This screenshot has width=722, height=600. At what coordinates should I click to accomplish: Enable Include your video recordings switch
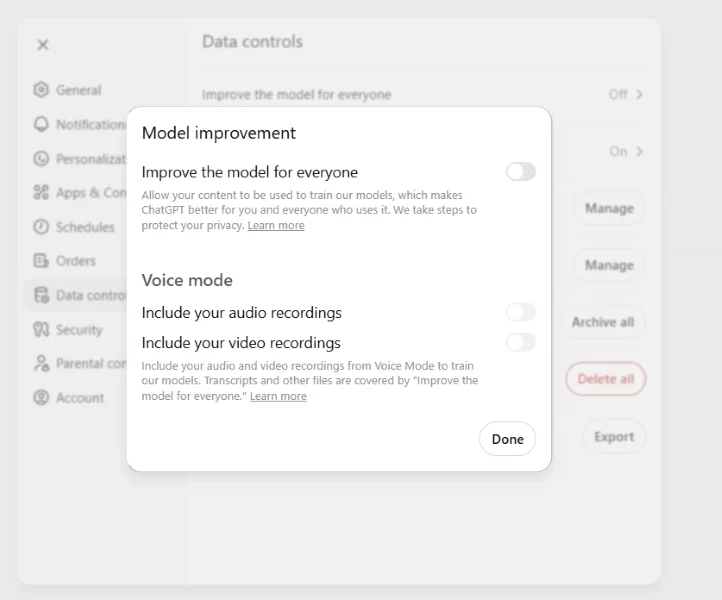coord(521,342)
